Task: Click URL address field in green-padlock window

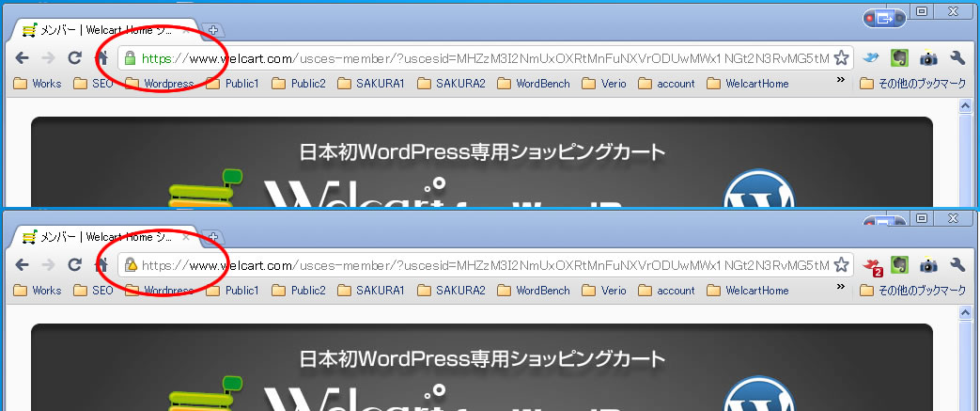Action: tap(486, 58)
